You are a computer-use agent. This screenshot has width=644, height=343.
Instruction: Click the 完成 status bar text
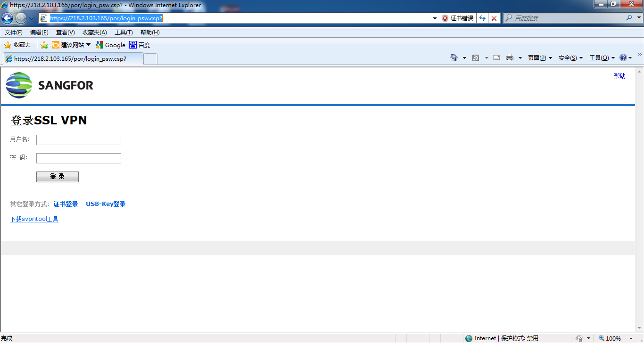pyautogui.click(x=7, y=338)
